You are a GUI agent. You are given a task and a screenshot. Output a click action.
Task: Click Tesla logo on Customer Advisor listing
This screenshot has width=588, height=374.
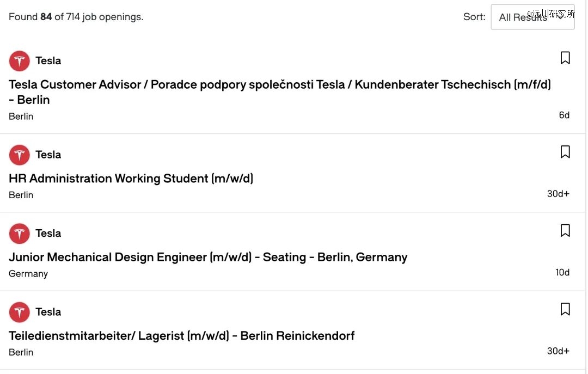[x=20, y=61]
